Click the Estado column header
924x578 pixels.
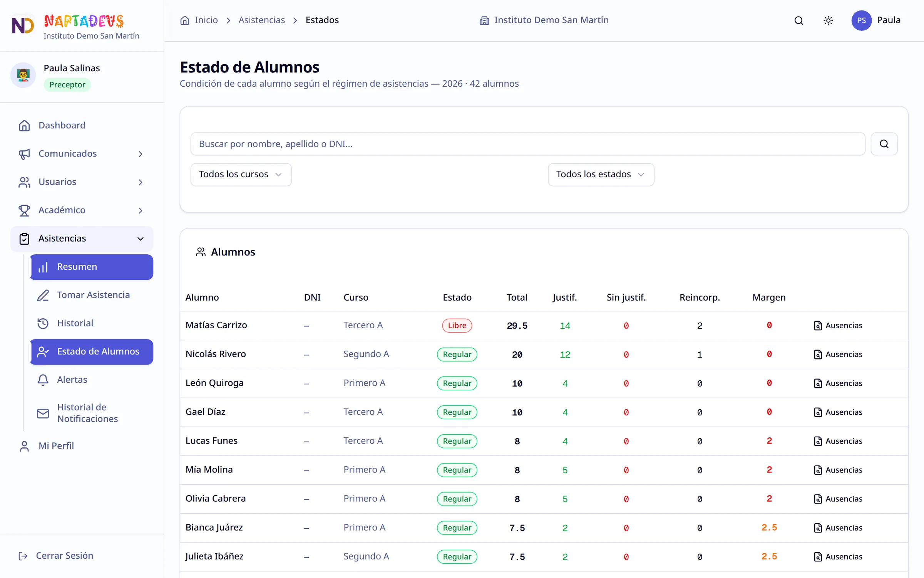point(457,297)
